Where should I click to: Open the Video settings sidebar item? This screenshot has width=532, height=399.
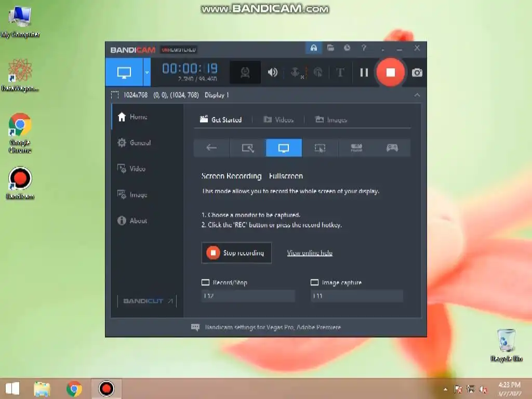point(147,169)
